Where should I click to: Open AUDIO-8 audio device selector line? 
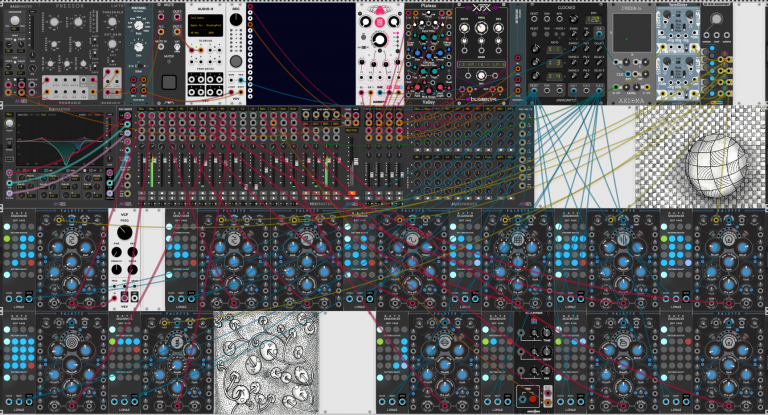(205, 24)
